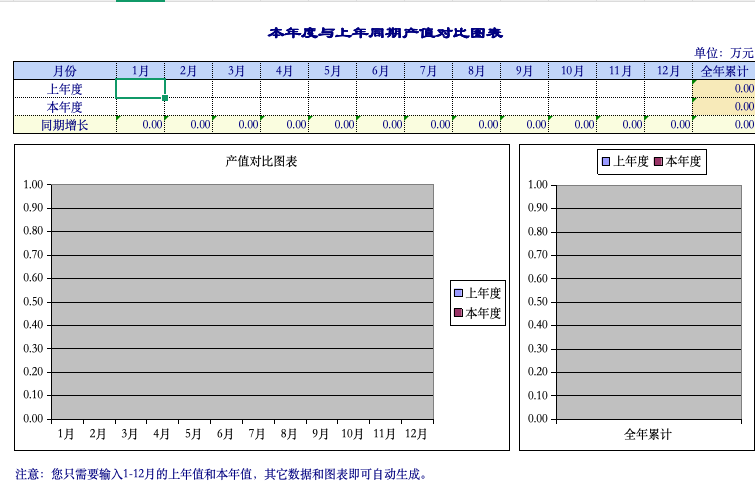Click the 11月 column header
Image resolution: width=755 pixels, height=483 pixels.
pyautogui.click(x=620, y=71)
